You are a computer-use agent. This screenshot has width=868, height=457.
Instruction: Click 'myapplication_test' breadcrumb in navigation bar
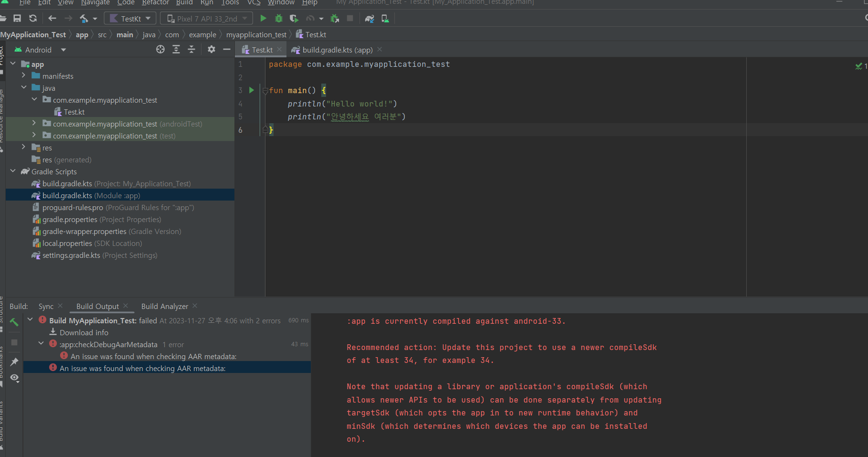pyautogui.click(x=256, y=35)
